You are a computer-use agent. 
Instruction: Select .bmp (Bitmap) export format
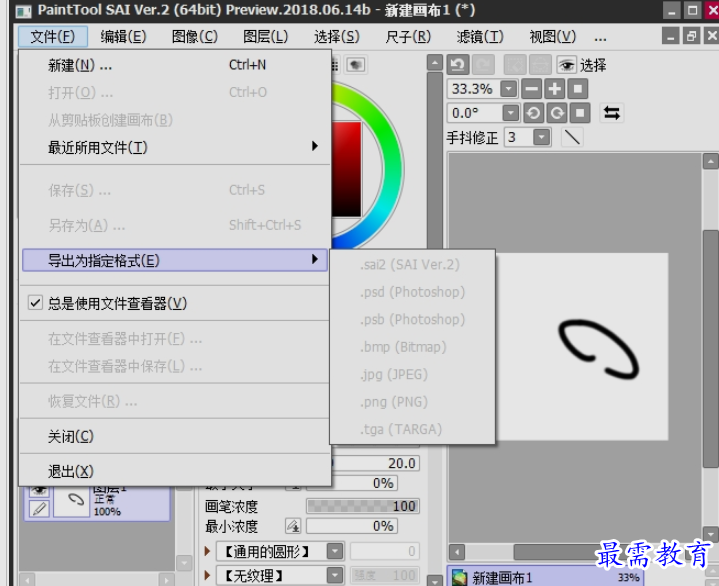(x=412, y=347)
